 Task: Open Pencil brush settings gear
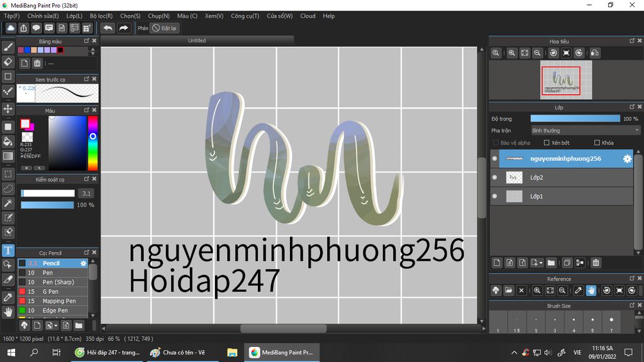pyautogui.click(x=84, y=263)
